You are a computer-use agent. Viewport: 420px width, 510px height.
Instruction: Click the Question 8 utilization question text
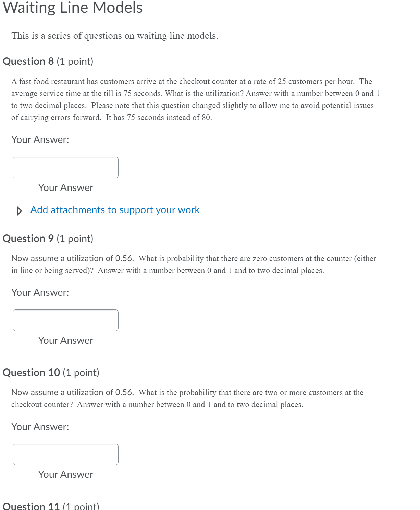click(x=195, y=99)
